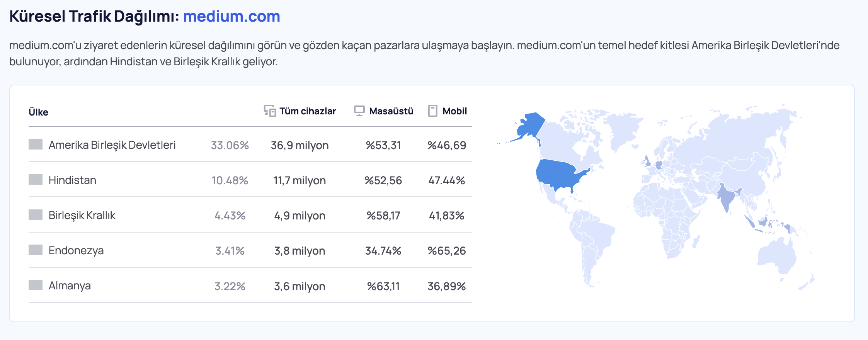Click the flag icon for Endonezya
The height and width of the screenshot is (340, 868).
point(36,250)
